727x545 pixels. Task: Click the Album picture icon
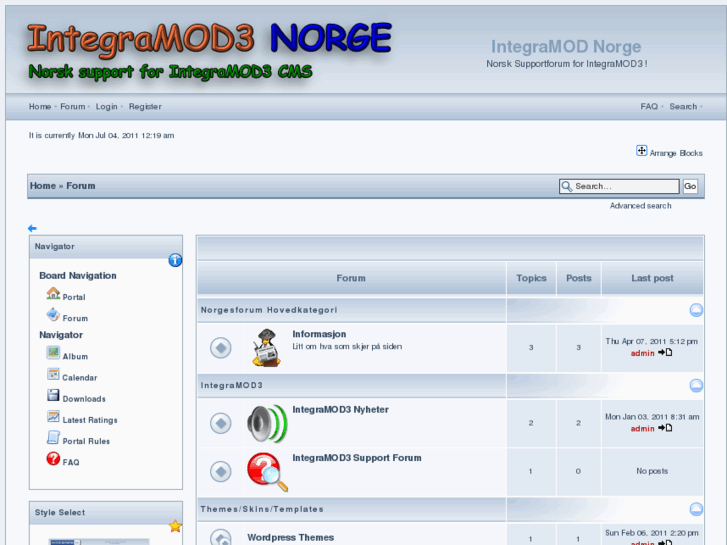point(53,353)
